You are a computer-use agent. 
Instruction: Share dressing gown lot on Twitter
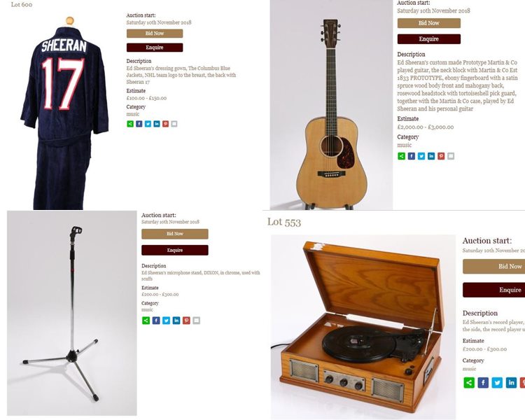pyautogui.click(x=148, y=124)
